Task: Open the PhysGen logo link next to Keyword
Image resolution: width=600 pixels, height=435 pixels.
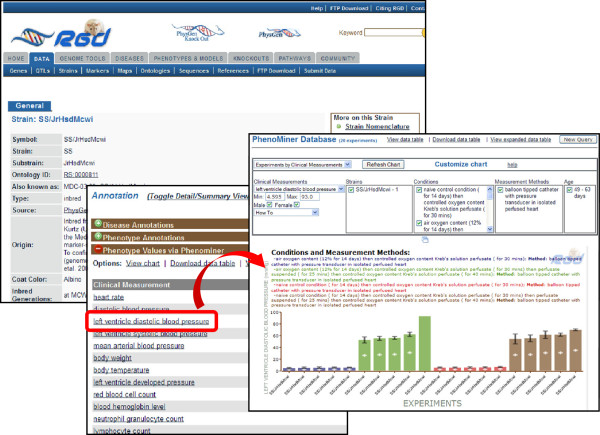Action: [279, 33]
